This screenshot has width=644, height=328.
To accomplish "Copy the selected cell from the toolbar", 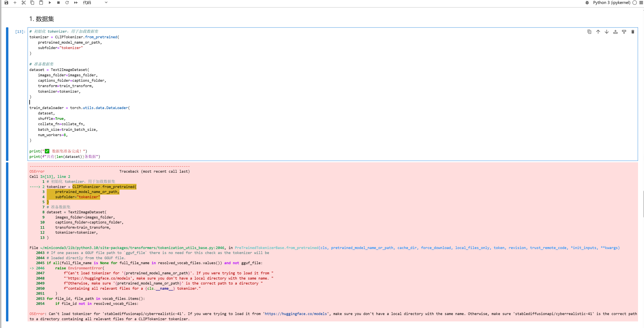I will click(32, 3).
